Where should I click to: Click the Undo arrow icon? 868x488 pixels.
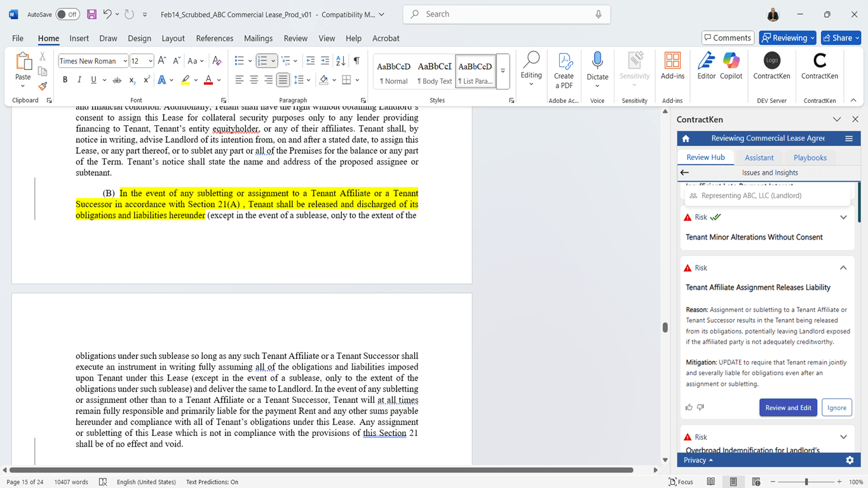pos(107,14)
